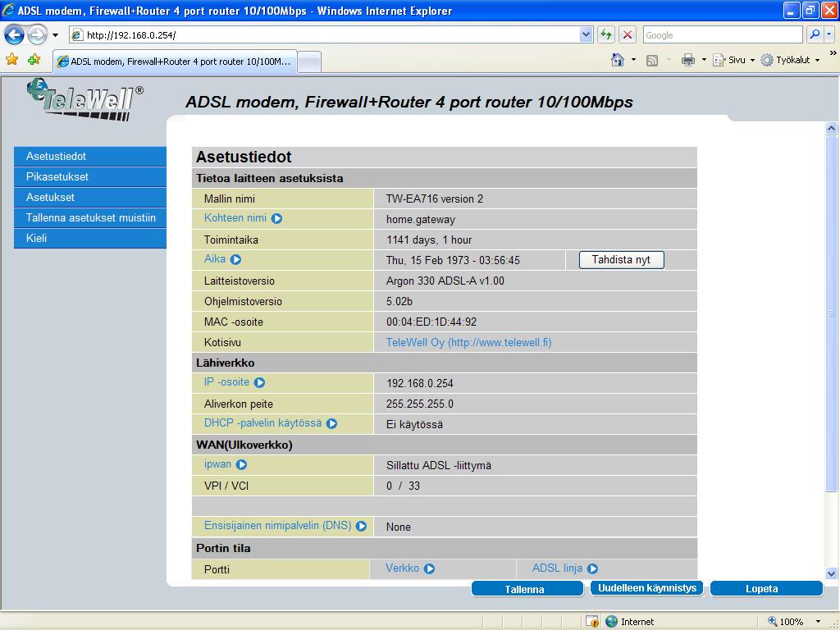Click the arrow icon next to Kohteen nimi
840x630 pixels.
[276, 219]
